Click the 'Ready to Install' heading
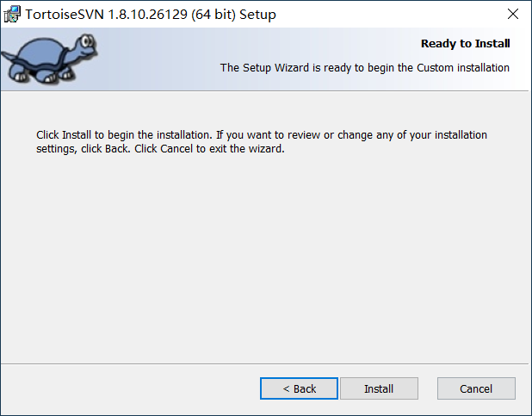This screenshot has width=532, height=416. [x=465, y=43]
